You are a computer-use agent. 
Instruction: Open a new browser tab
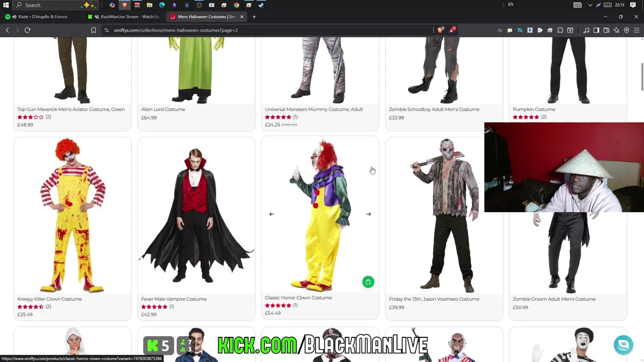click(x=254, y=17)
